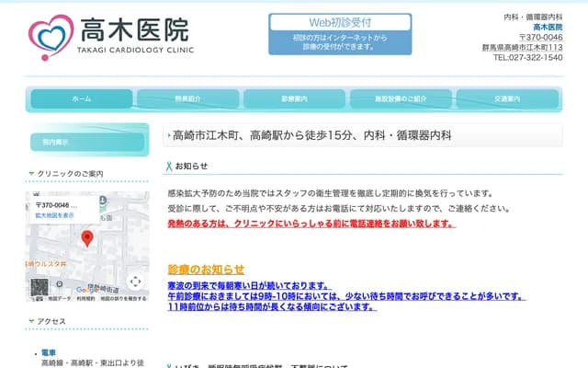Click the red phone-contact notice link

311,224
